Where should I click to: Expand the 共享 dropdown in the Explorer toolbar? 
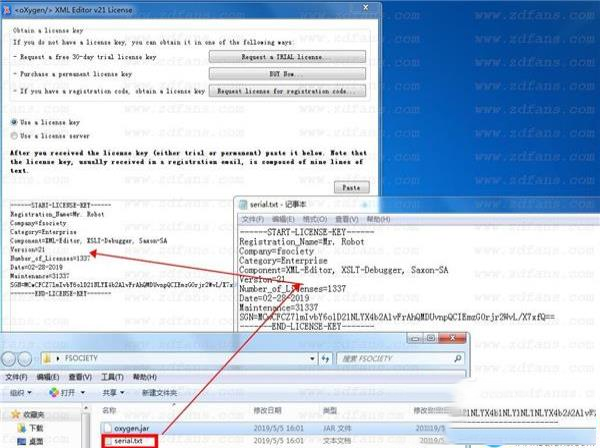pyautogui.click(x=122, y=393)
